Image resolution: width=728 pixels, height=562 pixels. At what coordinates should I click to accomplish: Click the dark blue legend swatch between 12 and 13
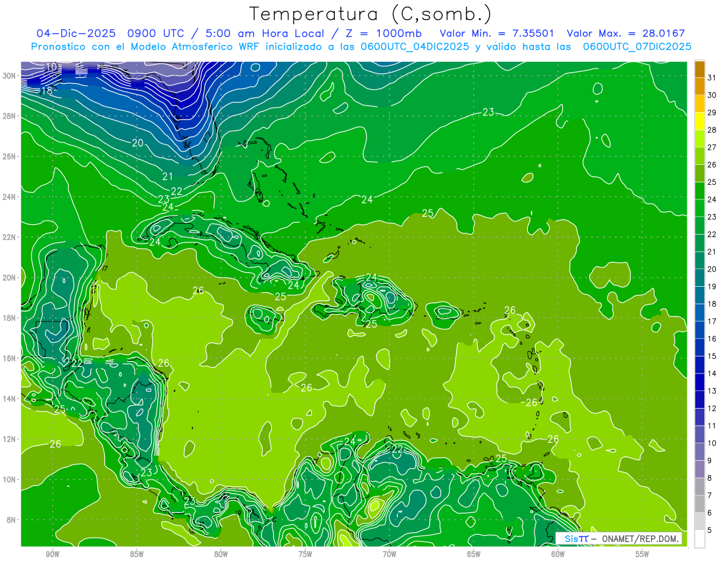tap(699, 400)
